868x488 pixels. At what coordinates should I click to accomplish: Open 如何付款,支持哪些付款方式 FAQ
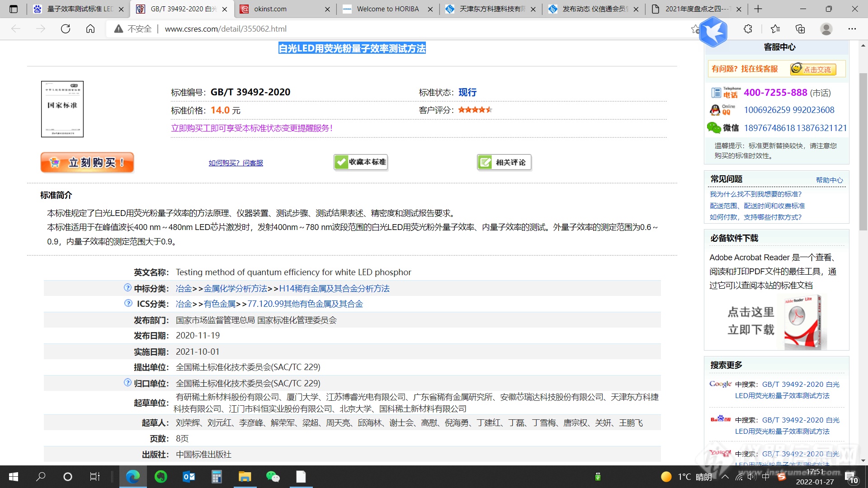coord(755,217)
